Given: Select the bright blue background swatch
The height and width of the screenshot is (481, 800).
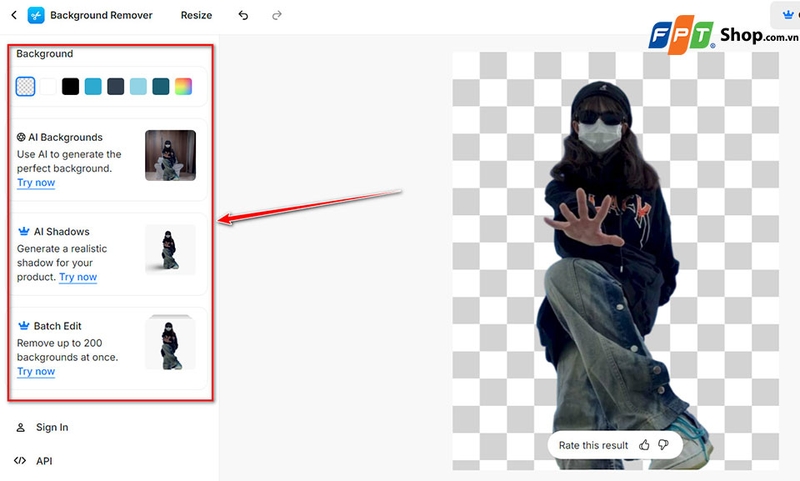Looking at the screenshot, I should (93, 86).
